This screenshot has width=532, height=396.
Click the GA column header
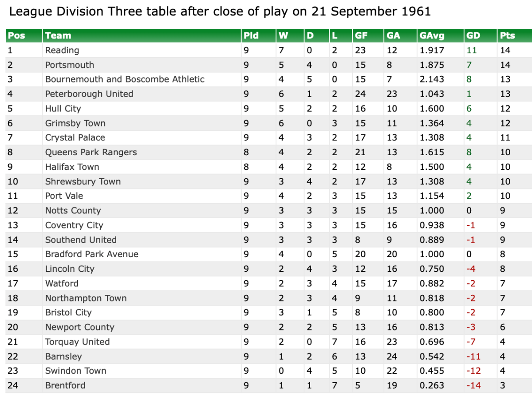coord(393,35)
